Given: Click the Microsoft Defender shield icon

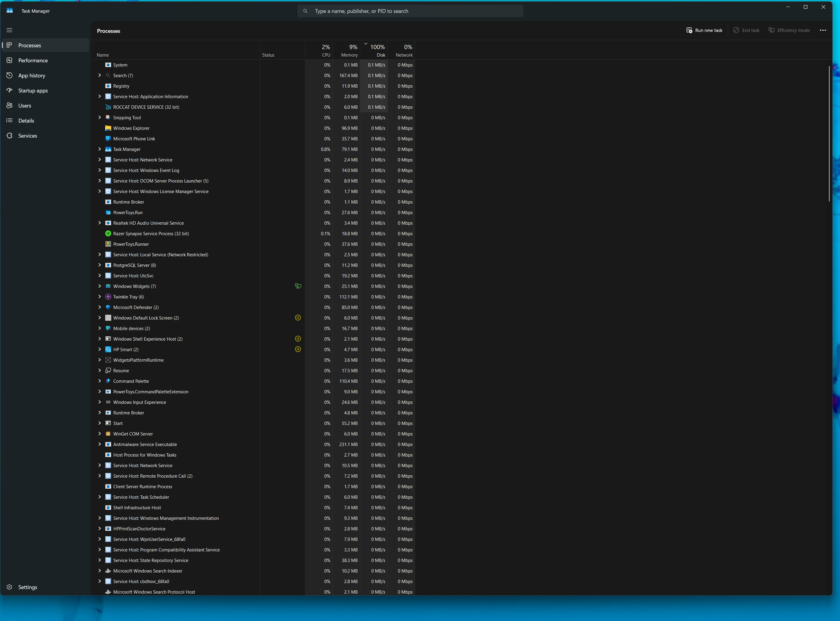Looking at the screenshot, I should 108,307.
